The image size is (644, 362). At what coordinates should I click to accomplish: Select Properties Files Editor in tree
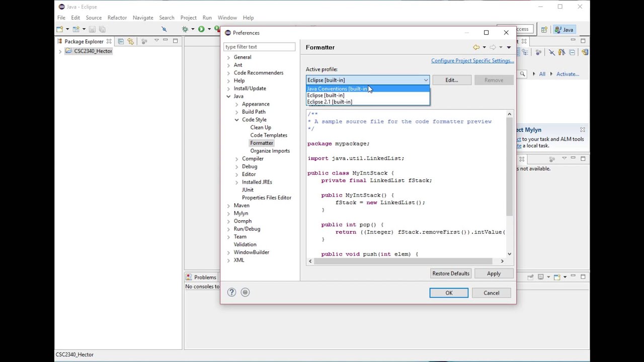coord(266,198)
